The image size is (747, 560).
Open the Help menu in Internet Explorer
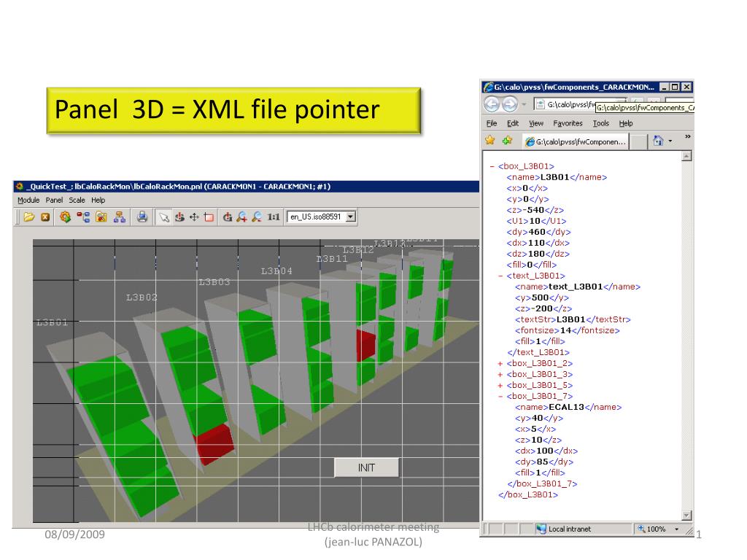[x=625, y=123]
